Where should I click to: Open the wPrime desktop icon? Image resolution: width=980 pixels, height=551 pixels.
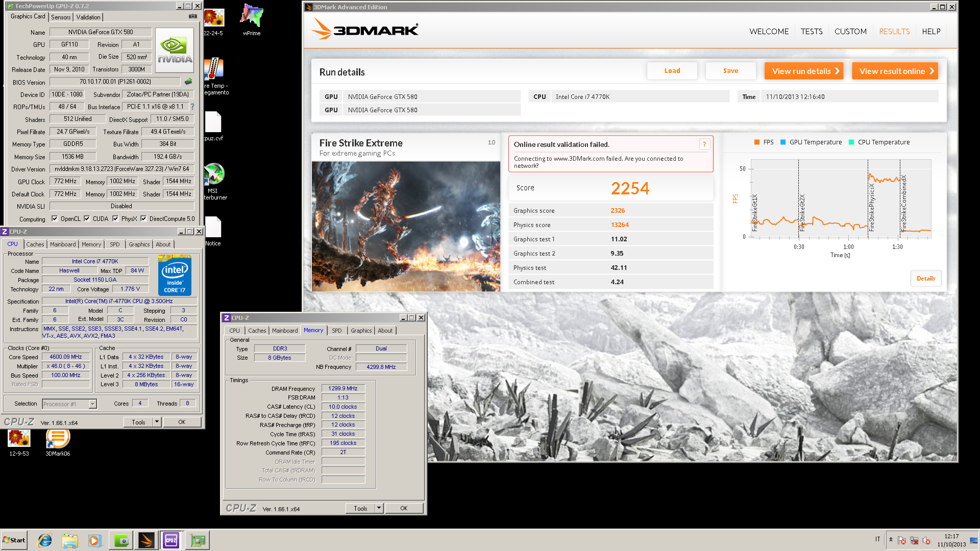[x=252, y=20]
